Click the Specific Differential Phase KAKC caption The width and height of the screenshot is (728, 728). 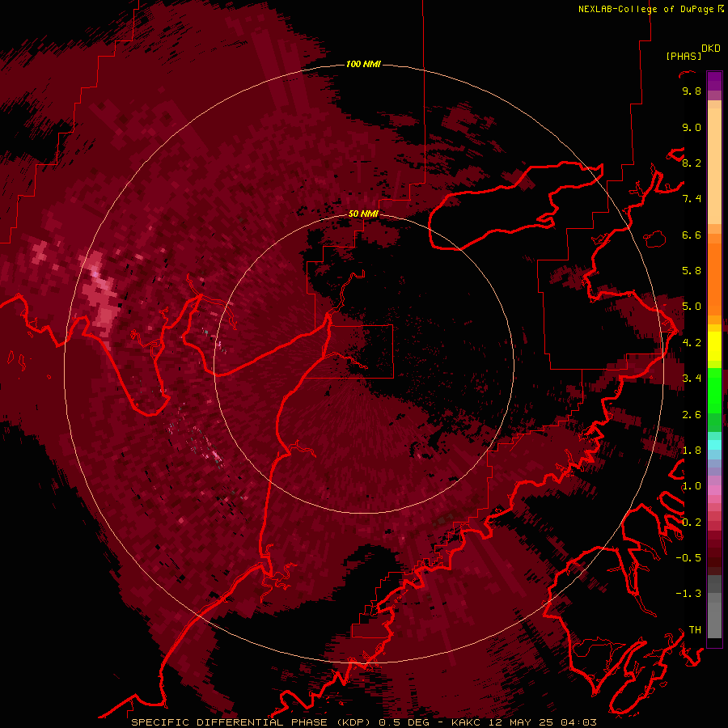(x=363, y=722)
